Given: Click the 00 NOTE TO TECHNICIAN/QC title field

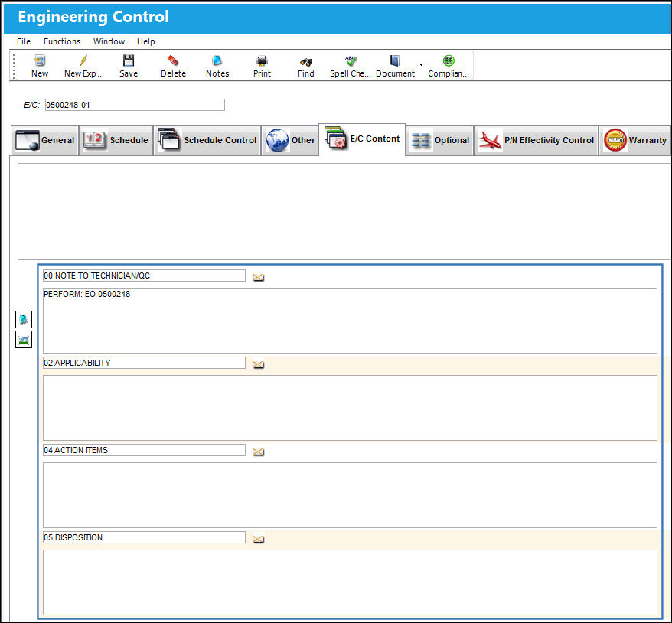Looking at the screenshot, I should tap(144, 276).
